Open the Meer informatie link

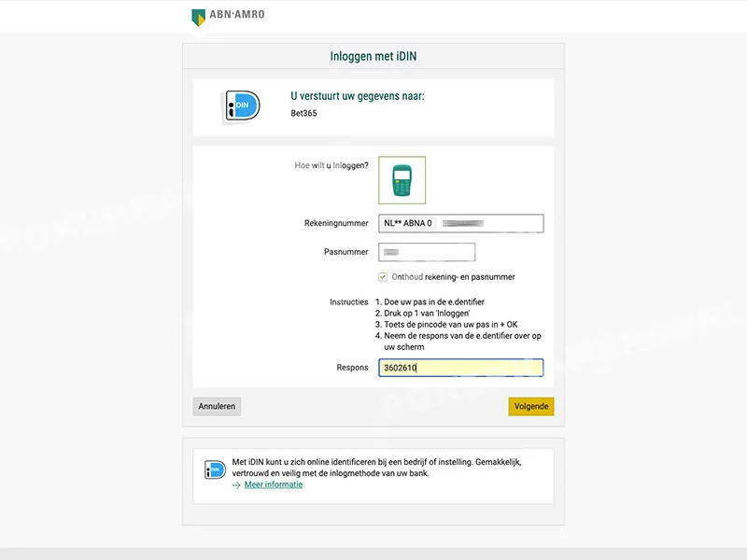(274, 484)
